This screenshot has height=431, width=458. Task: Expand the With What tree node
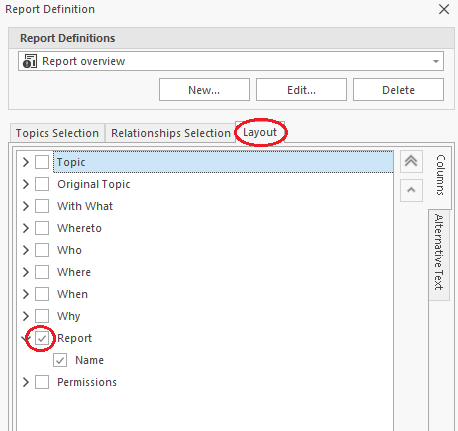coord(26,206)
